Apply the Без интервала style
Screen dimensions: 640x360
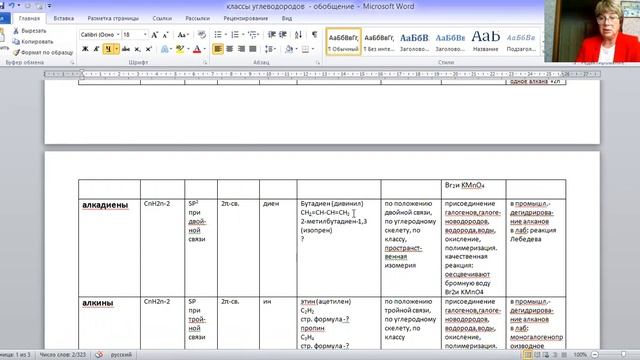(x=379, y=42)
